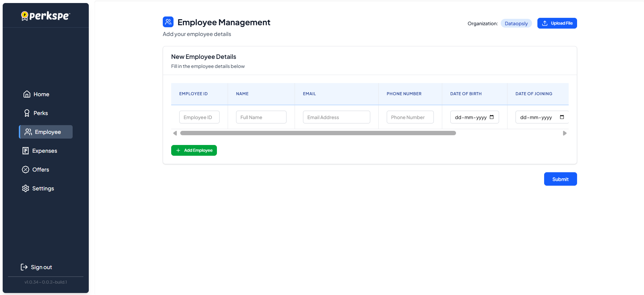The height and width of the screenshot is (295, 644).
Task: Open the Date of Joining calendar picker
Action: (x=562, y=117)
